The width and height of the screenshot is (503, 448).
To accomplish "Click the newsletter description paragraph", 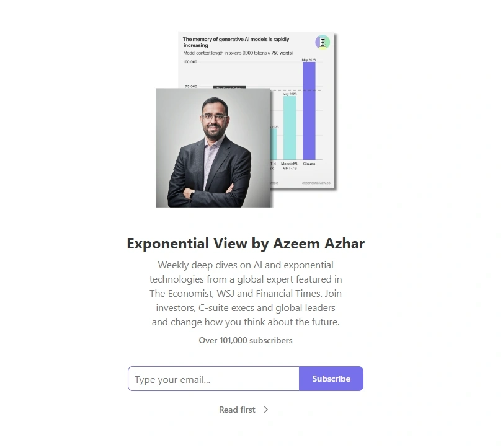I will [x=246, y=293].
